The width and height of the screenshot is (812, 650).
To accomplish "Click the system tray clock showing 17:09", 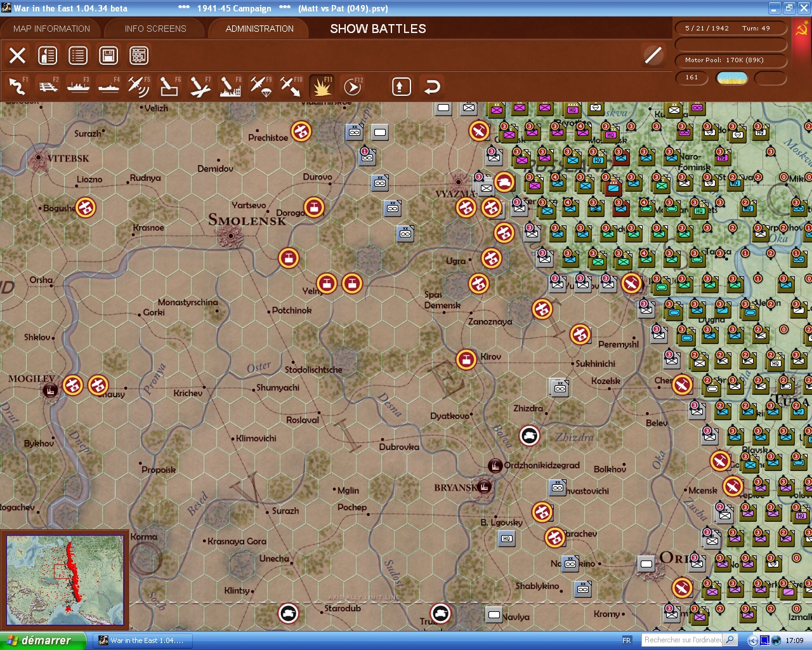I will point(794,640).
